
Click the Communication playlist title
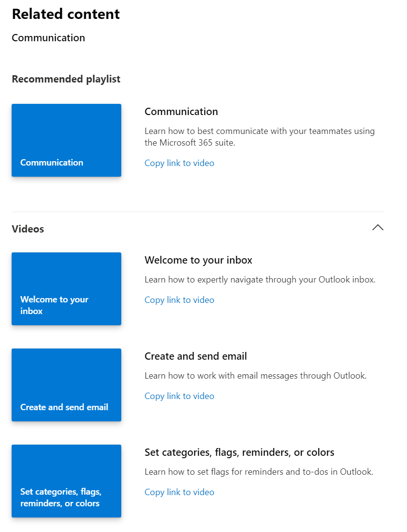pyautogui.click(x=181, y=111)
